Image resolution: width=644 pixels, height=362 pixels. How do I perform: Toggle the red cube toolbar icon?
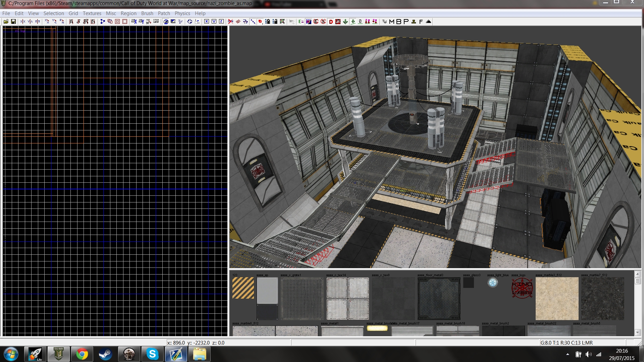point(260,21)
